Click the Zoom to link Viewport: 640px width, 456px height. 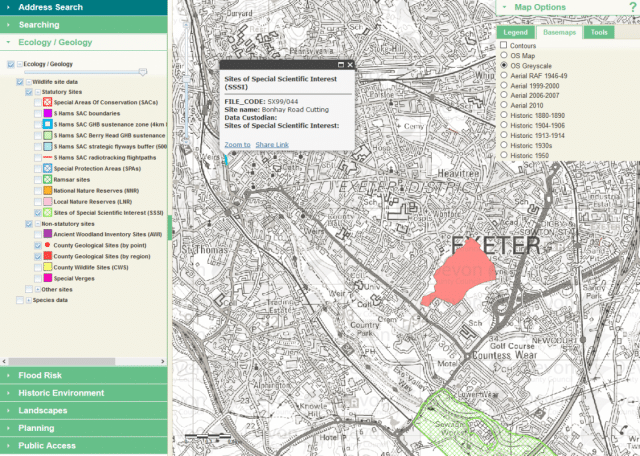click(237, 145)
